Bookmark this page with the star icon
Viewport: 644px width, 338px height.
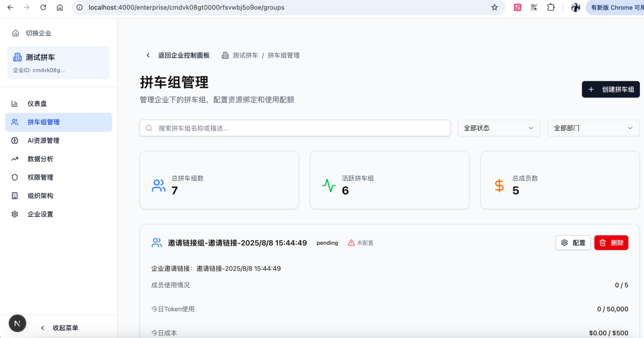point(494,7)
